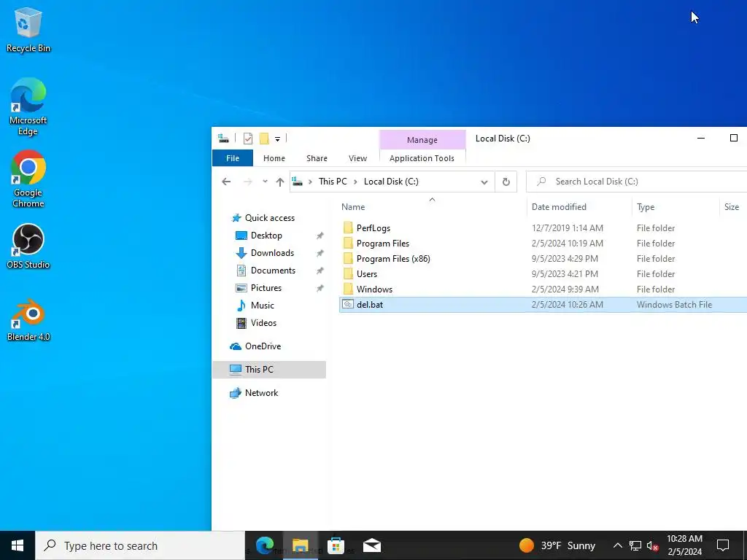
Task: Expand address bar history dropdown
Action: (x=484, y=182)
